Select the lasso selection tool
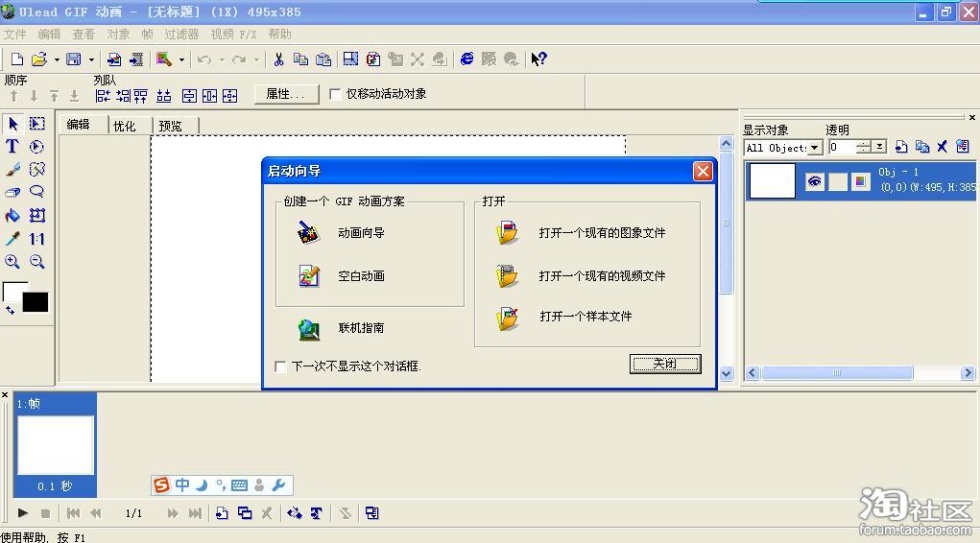Viewport: 980px width, 543px height. pos(36,192)
